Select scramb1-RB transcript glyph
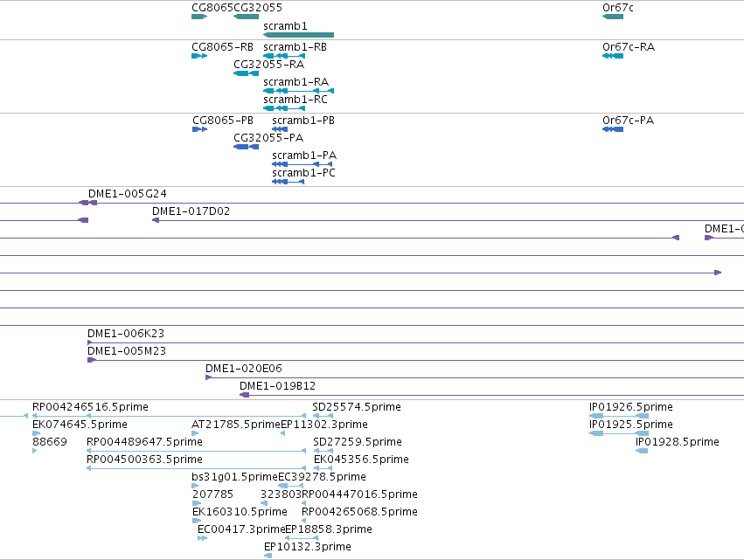 (284, 56)
